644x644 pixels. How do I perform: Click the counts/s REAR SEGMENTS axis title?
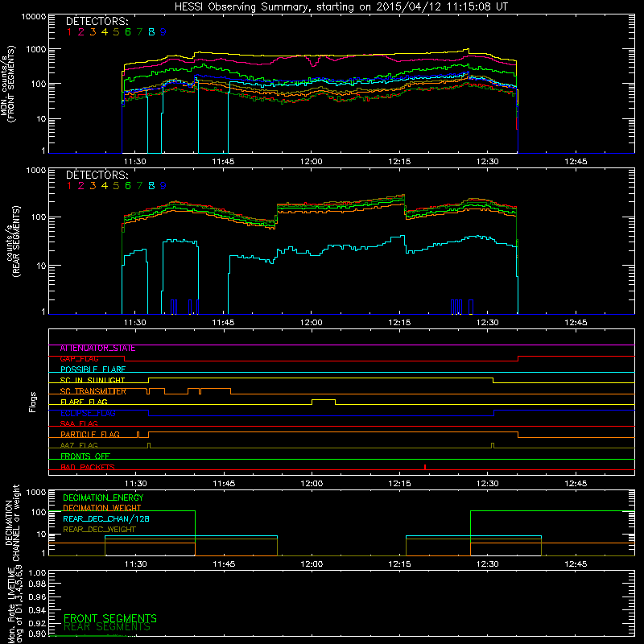[x=13, y=242]
